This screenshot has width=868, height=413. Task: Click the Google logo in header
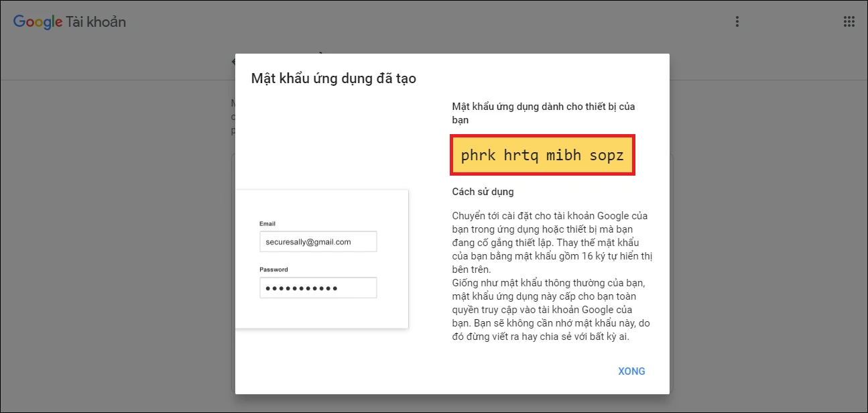(x=38, y=21)
